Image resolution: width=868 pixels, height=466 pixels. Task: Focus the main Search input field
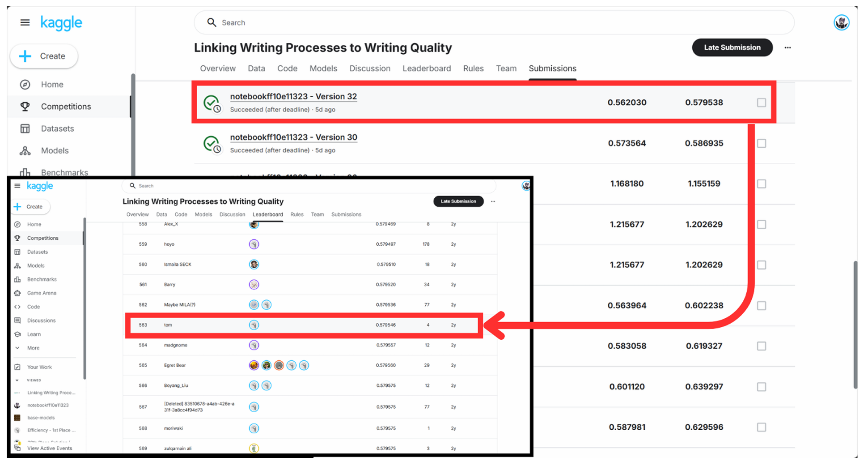(x=494, y=22)
